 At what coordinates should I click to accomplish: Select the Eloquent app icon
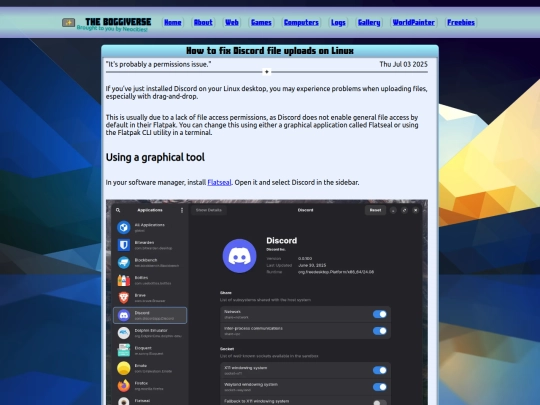coord(124,350)
